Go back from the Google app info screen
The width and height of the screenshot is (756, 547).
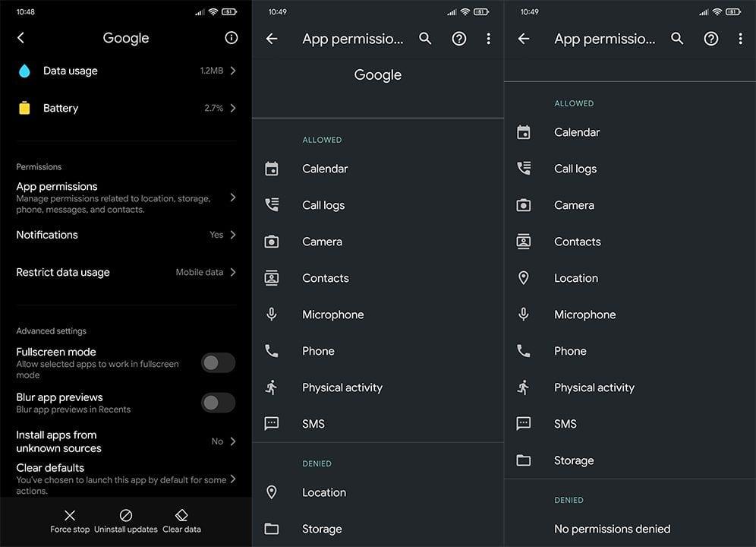click(x=20, y=38)
